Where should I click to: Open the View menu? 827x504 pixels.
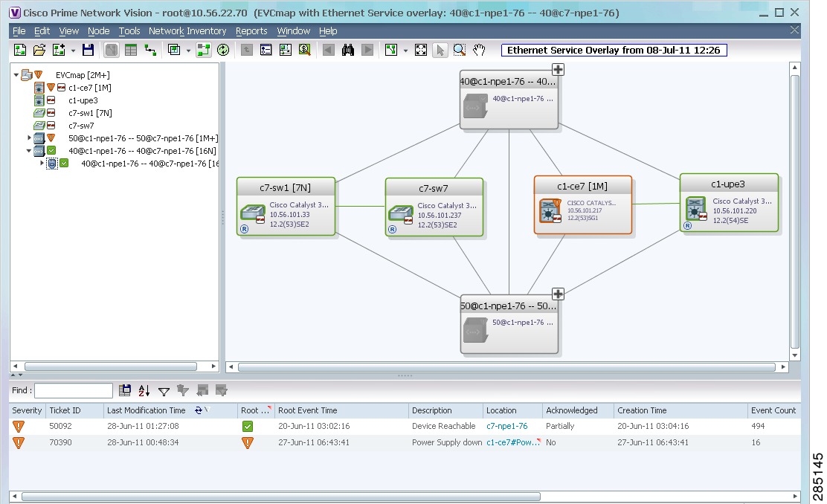[x=68, y=31]
